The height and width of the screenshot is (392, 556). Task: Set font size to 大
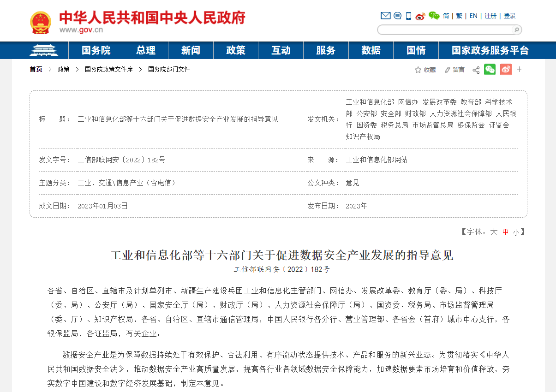(494, 232)
